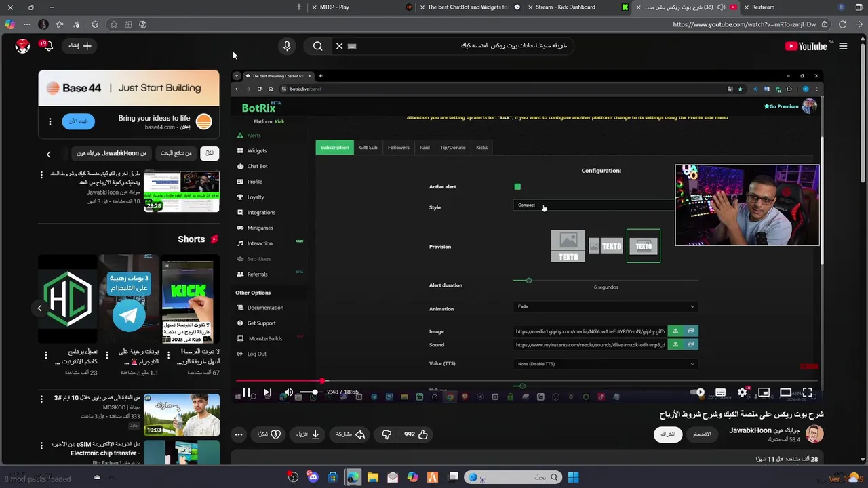Pause the YouTube video

[x=247, y=392]
